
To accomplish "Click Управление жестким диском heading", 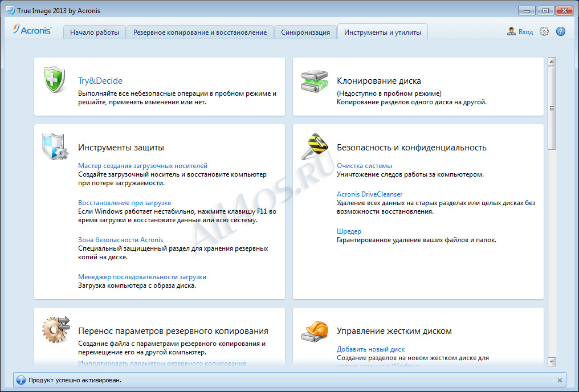I will coord(394,331).
